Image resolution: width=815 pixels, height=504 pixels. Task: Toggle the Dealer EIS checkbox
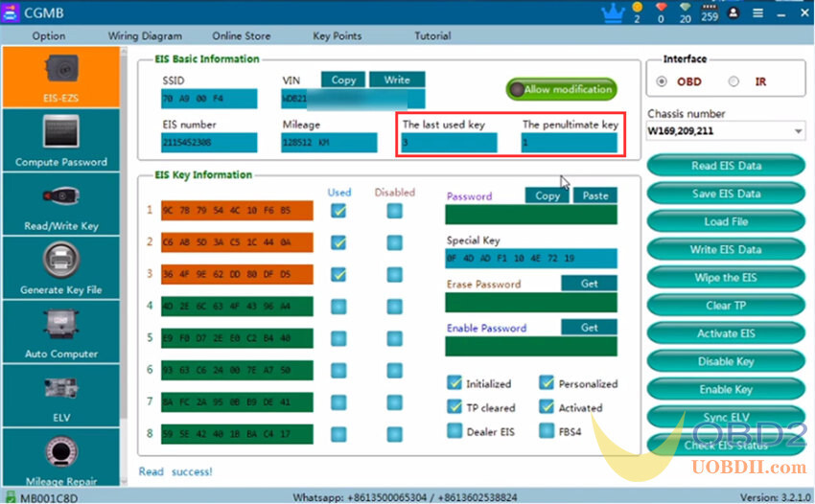click(x=454, y=431)
